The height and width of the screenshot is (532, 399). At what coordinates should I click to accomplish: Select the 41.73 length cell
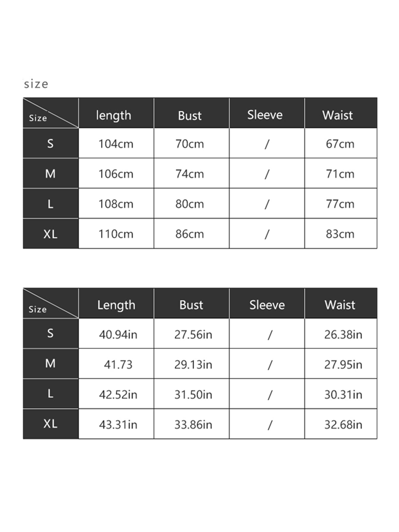[118, 365]
